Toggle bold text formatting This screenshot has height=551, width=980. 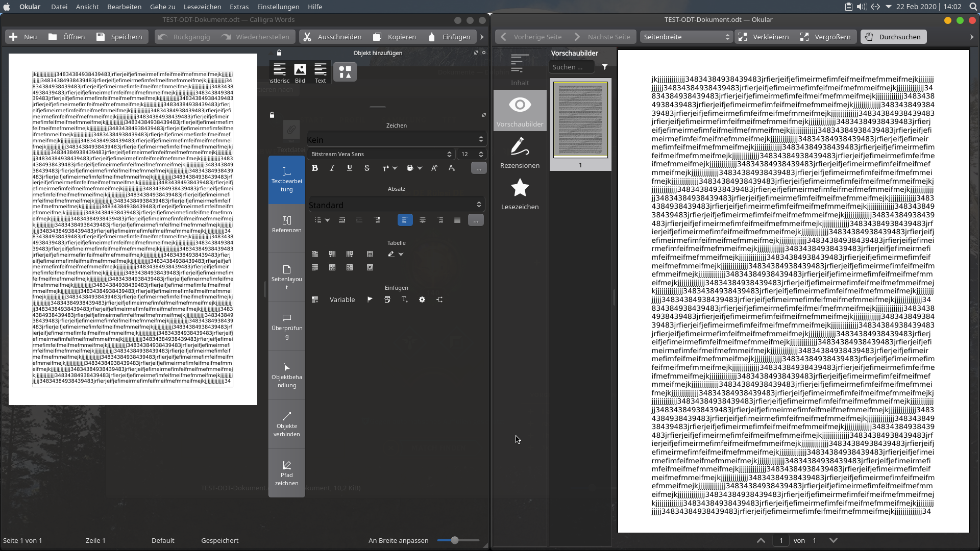[315, 168]
